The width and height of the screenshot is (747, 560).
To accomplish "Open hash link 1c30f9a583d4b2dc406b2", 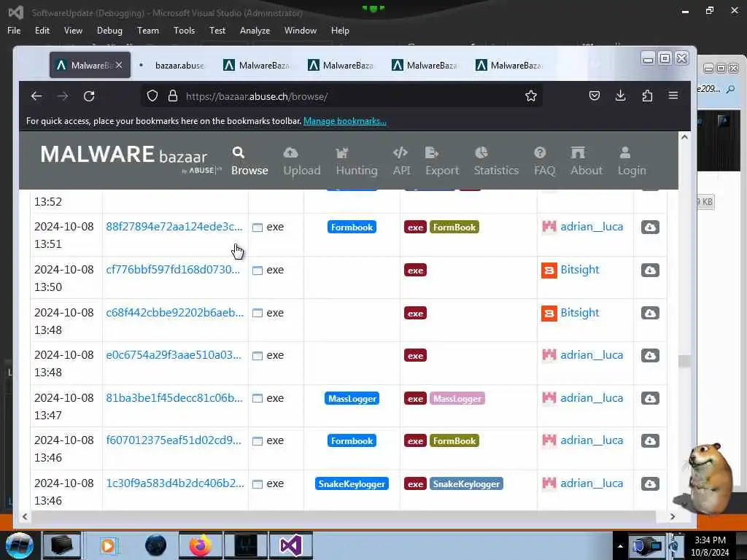I will [175, 483].
